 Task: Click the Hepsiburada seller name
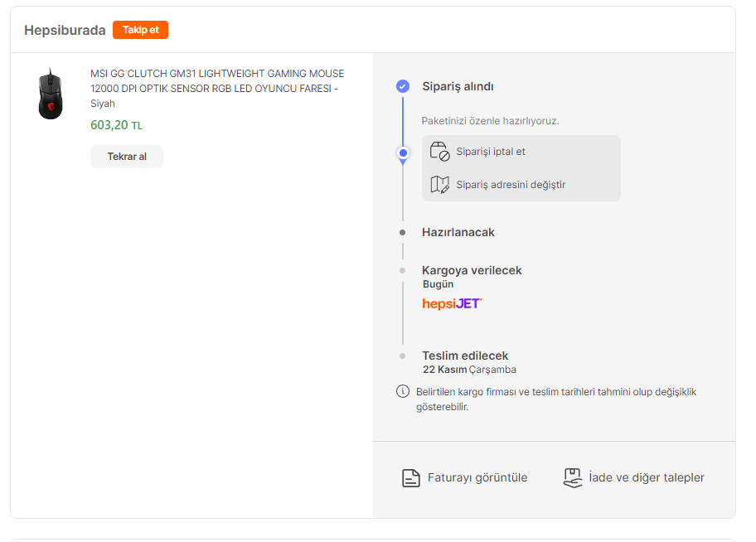(65, 30)
